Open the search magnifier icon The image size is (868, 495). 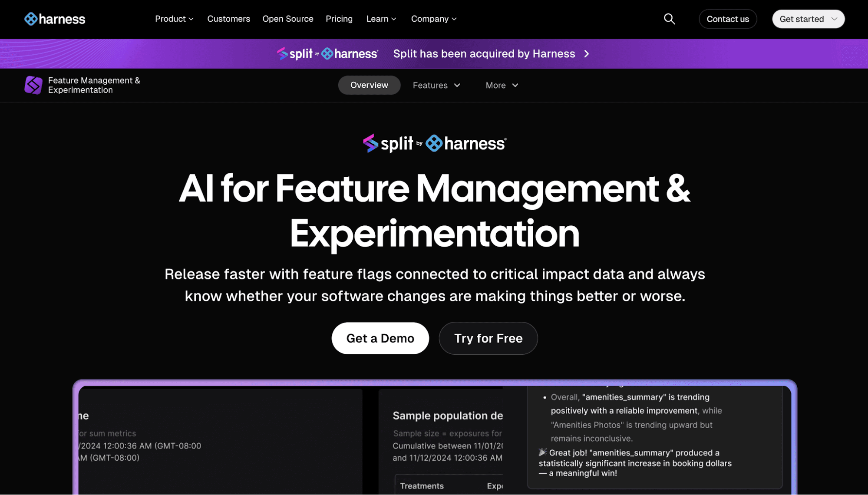click(x=669, y=19)
